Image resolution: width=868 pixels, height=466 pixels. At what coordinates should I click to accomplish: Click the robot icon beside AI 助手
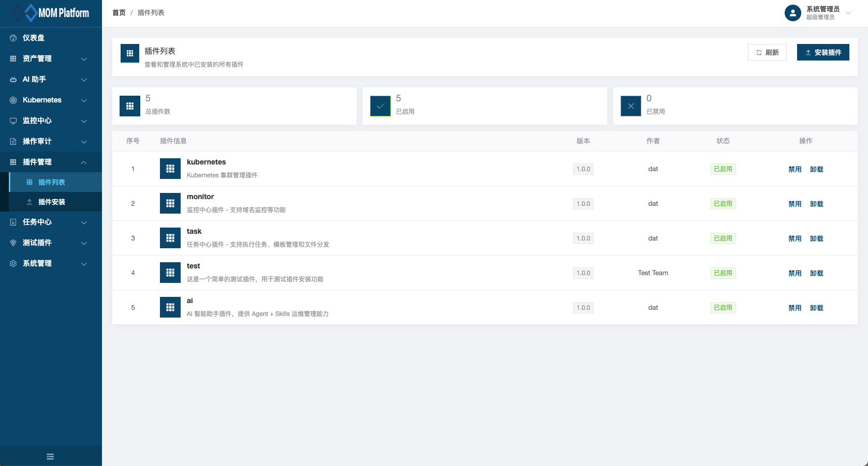pos(13,79)
